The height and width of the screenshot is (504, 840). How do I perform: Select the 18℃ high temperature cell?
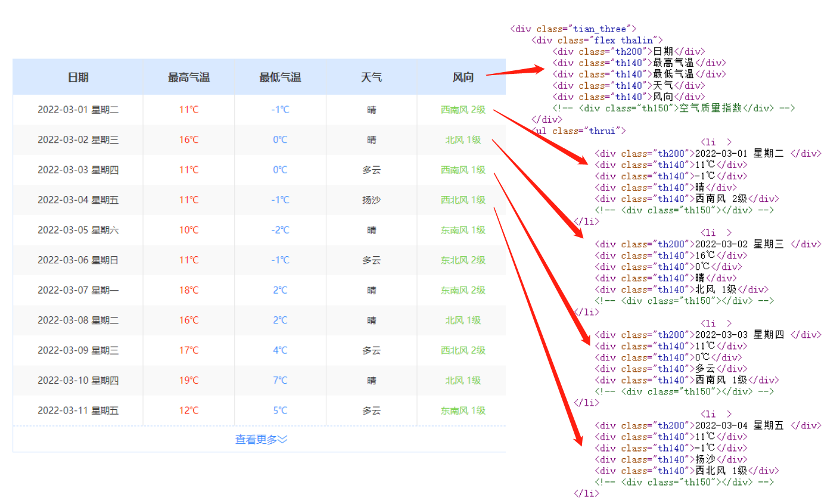188,290
